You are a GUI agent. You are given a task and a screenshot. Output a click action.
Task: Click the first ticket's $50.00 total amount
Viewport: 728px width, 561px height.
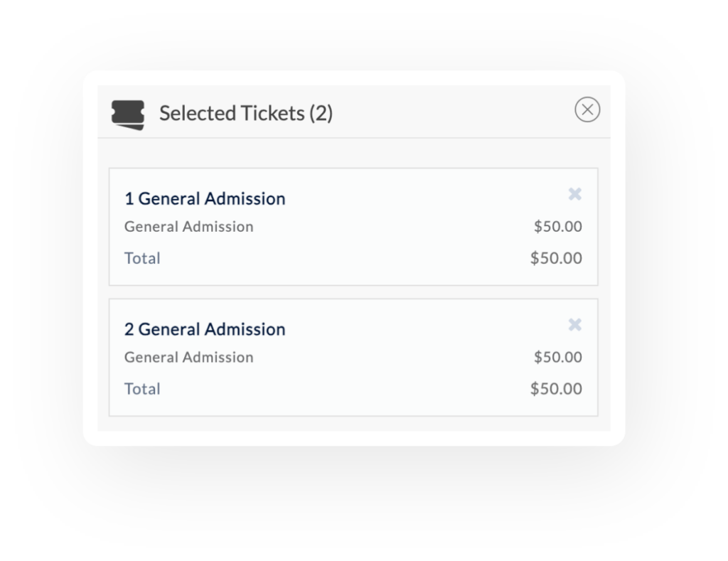tap(556, 258)
